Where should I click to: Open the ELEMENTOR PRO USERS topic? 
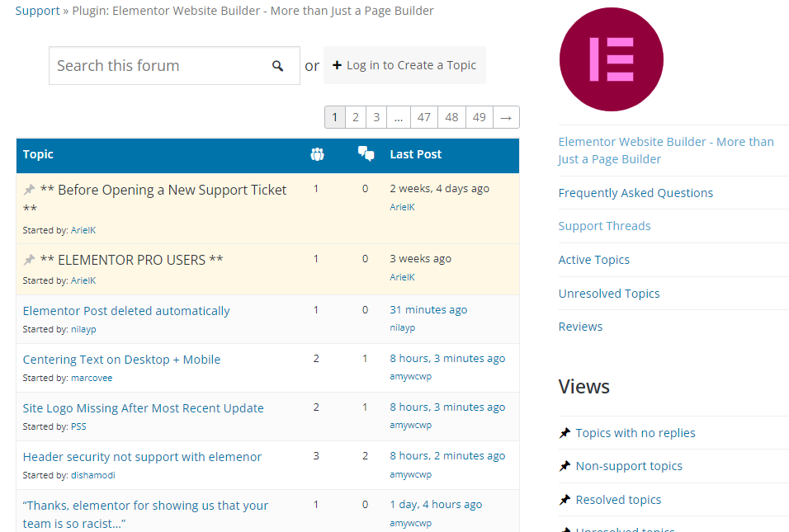coord(131,260)
